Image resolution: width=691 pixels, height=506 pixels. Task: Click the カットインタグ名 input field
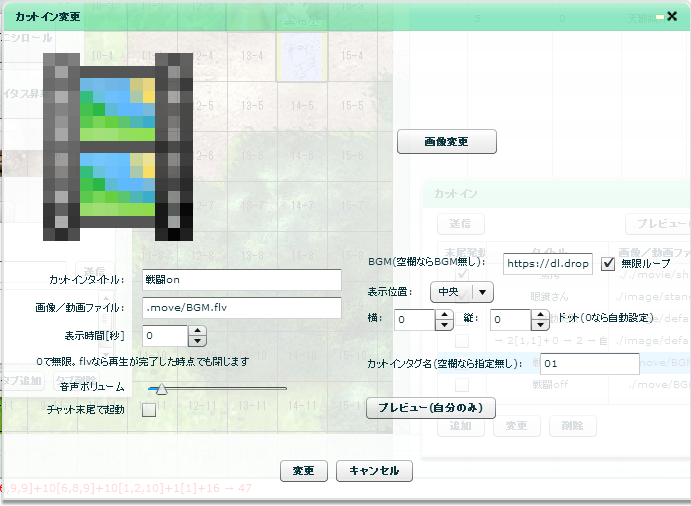click(588, 364)
